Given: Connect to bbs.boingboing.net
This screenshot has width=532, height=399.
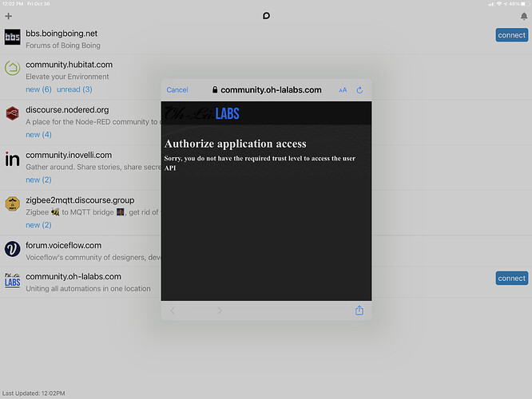Looking at the screenshot, I should (512, 35).
